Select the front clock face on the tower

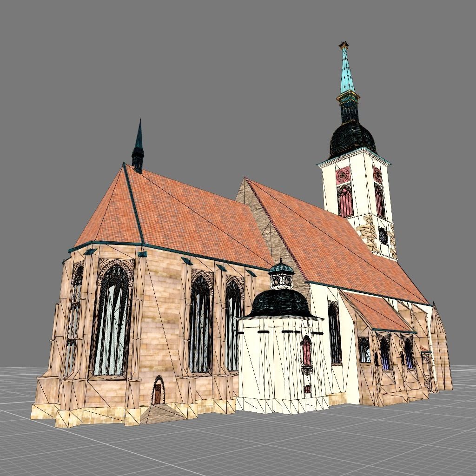343,175
